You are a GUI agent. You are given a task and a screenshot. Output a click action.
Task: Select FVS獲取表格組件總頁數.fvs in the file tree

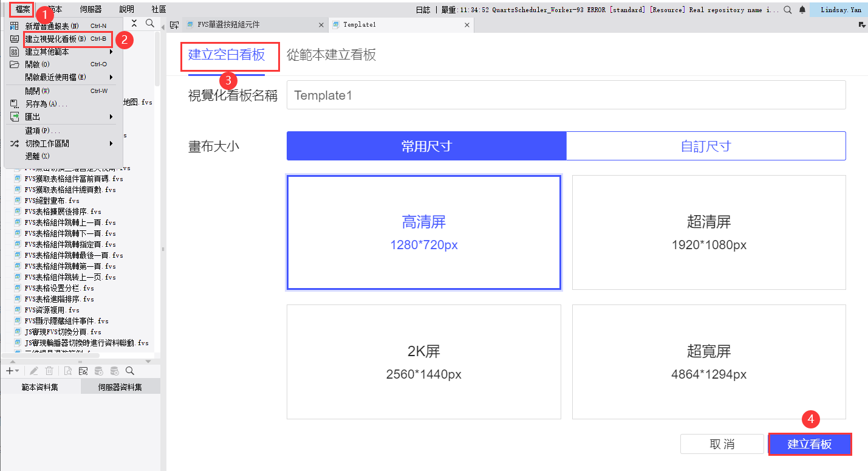pyautogui.click(x=70, y=190)
